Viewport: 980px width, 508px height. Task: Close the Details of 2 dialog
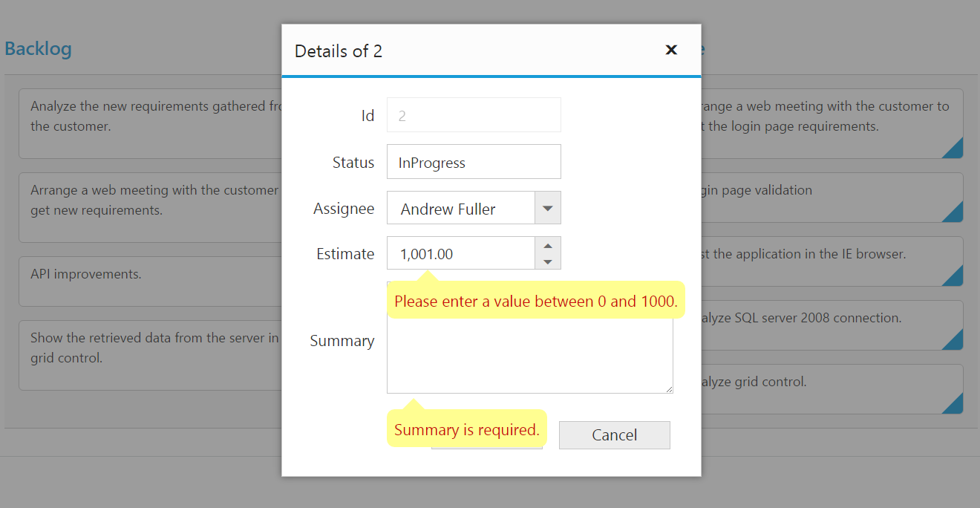click(x=671, y=50)
